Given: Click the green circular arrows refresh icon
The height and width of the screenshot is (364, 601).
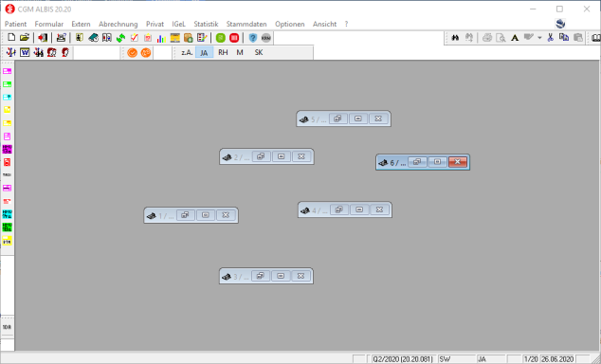Looking at the screenshot, I should (x=120, y=38).
